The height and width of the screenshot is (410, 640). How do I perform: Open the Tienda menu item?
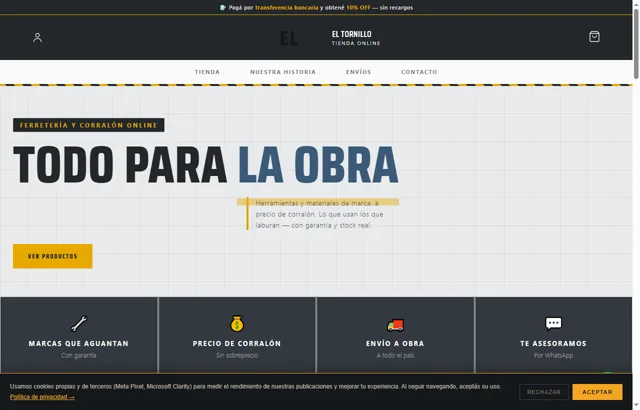tap(207, 72)
